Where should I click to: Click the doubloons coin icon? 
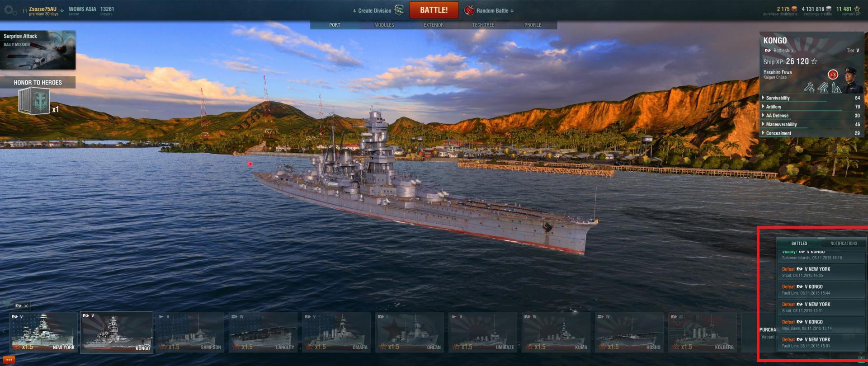[794, 9]
